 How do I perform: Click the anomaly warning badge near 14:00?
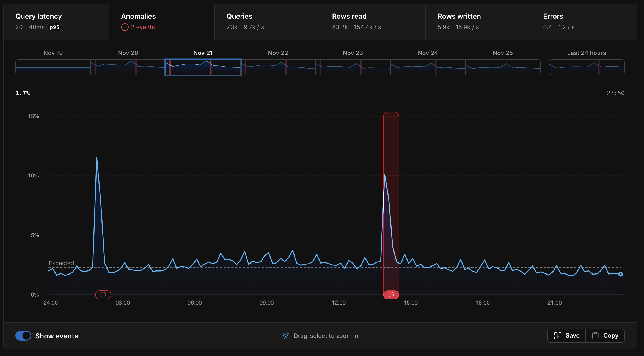(x=391, y=295)
